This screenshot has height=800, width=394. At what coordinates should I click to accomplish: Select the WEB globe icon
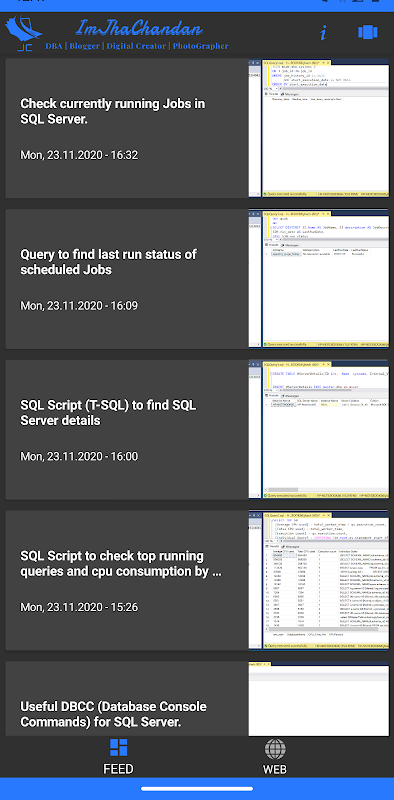pyautogui.click(x=275, y=749)
